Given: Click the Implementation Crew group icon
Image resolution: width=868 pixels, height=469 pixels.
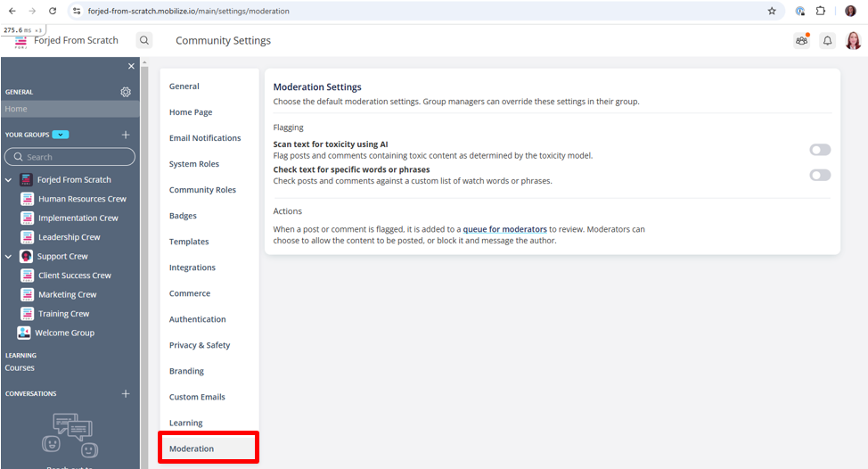Looking at the screenshot, I should click(27, 218).
